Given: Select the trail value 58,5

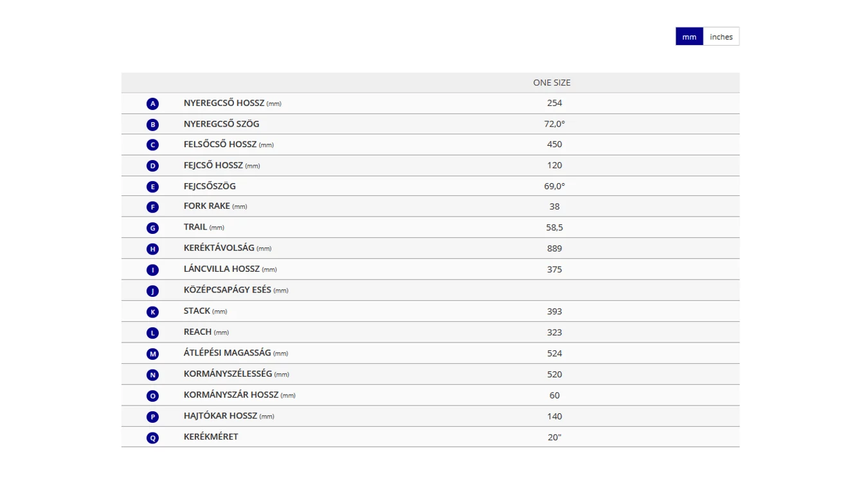Looking at the screenshot, I should click(554, 228).
